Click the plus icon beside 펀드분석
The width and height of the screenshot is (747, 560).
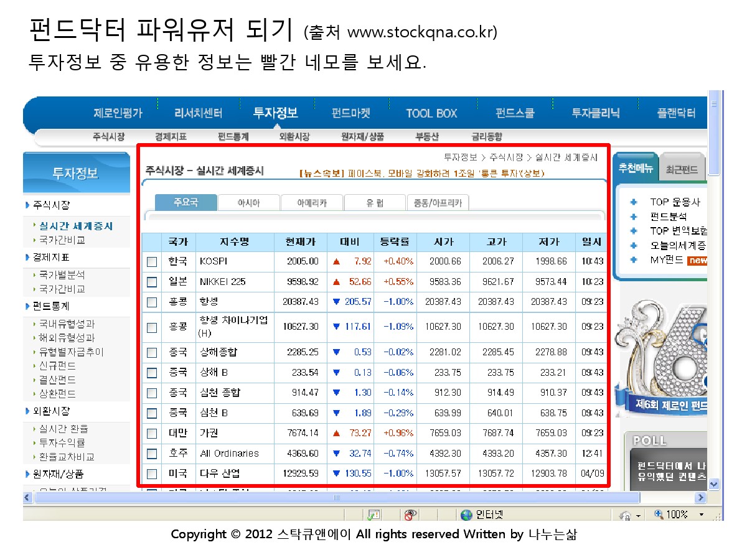(x=634, y=217)
